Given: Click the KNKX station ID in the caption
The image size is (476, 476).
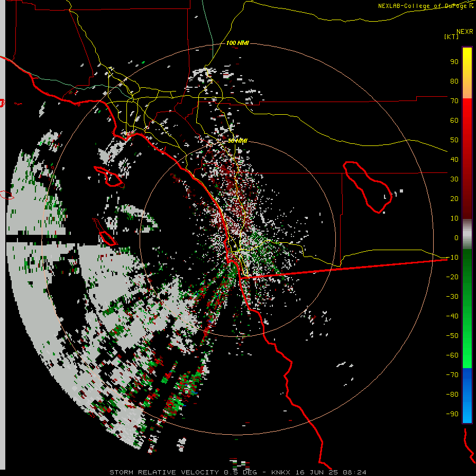Looking at the screenshot, I should [281, 472].
